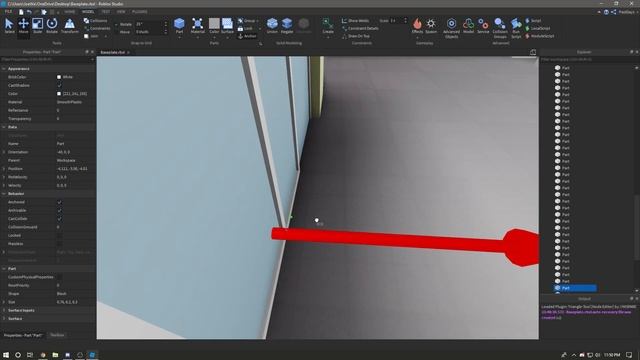
Task: Open the Surface tool
Action: (227, 26)
